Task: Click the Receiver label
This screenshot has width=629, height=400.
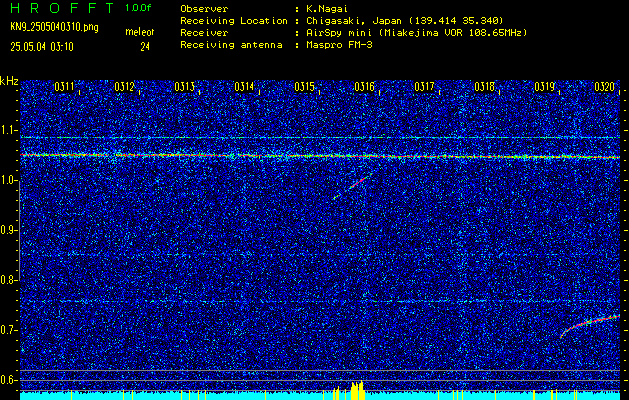Action: [204, 32]
